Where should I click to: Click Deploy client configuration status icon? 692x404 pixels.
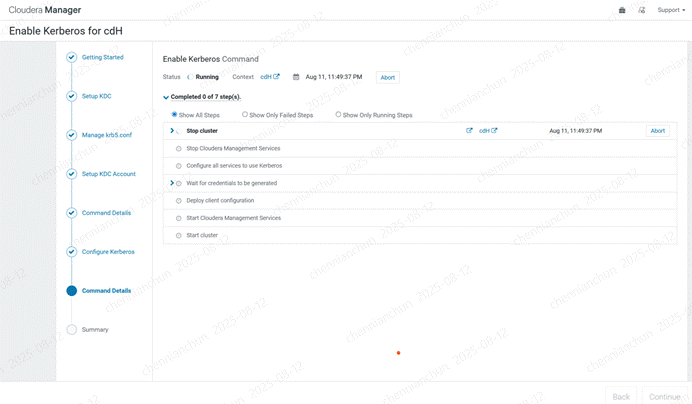179,201
